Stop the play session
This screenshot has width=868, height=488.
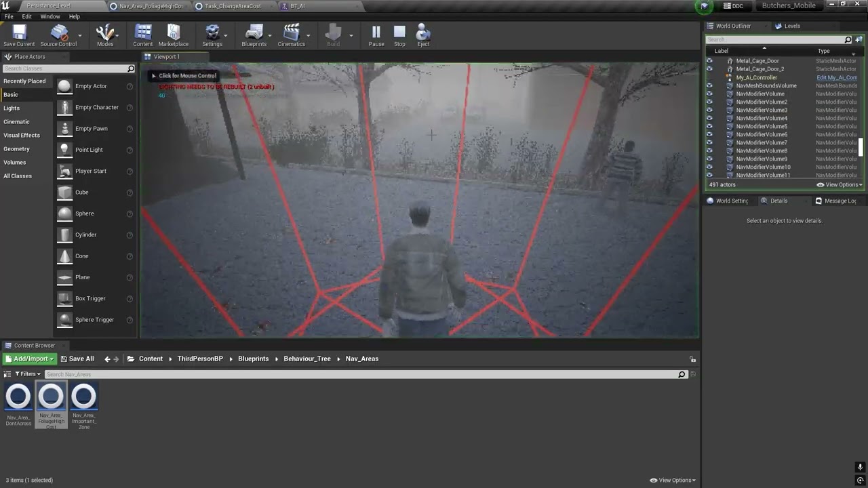coord(399,33)
